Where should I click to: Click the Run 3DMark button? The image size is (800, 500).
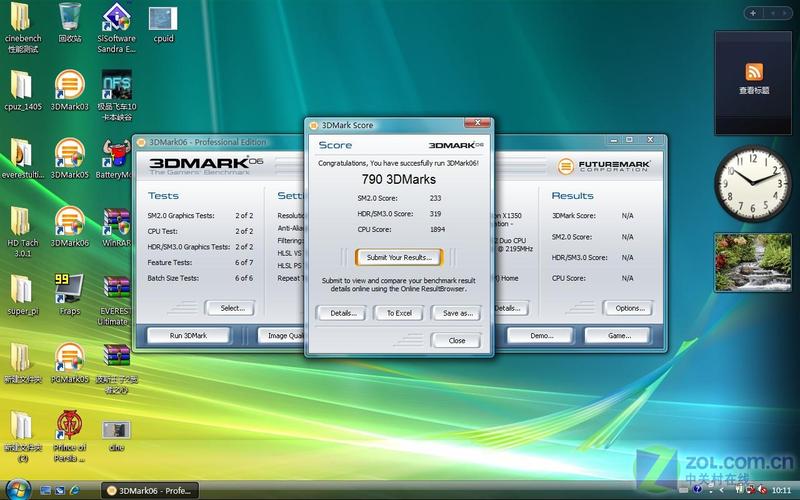click(x=188, y=336)
